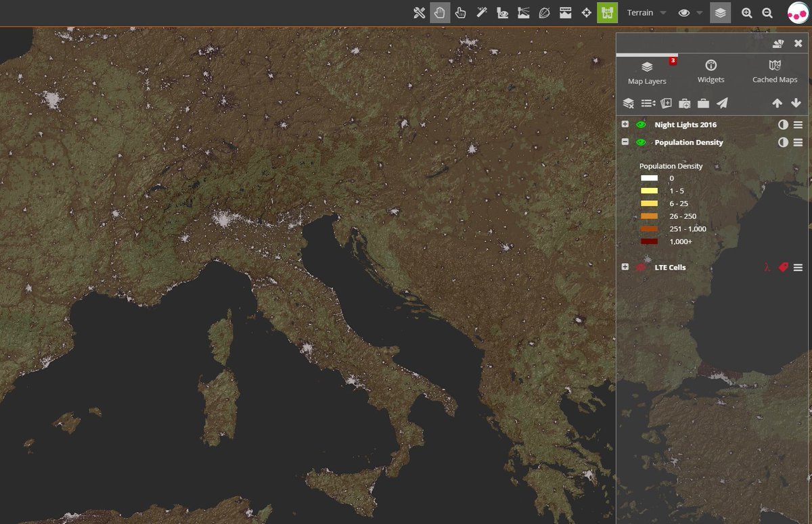Adjust Population Density layer opacity control
Image resolution: width=812 pixels, height=524 pixels.
pyautogui.click(x=783, y=142)
